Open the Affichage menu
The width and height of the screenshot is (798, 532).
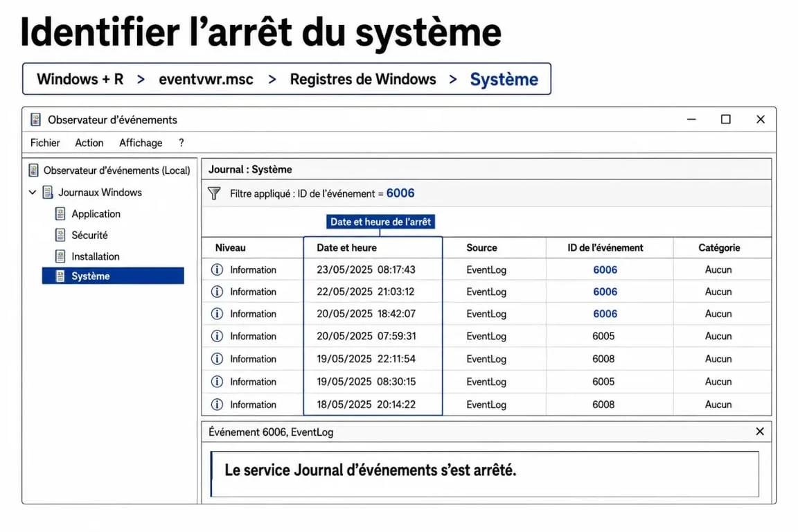141,143
